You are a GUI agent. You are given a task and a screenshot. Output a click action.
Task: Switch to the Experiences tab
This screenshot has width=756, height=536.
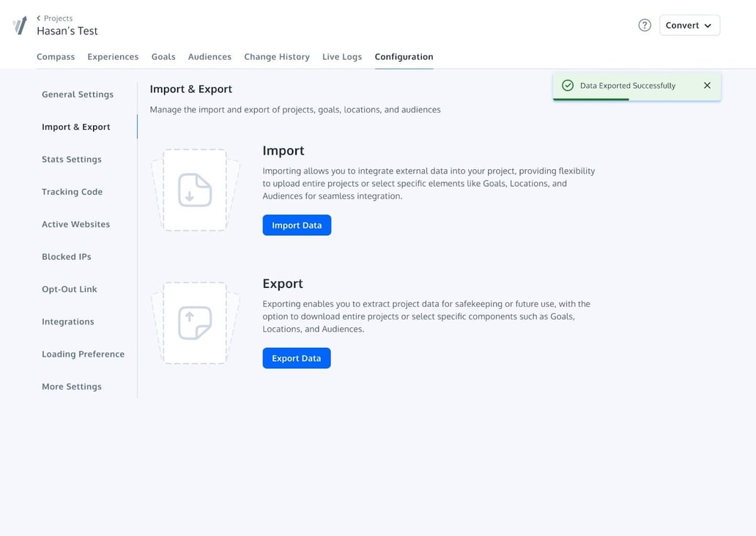pos(113,56)
